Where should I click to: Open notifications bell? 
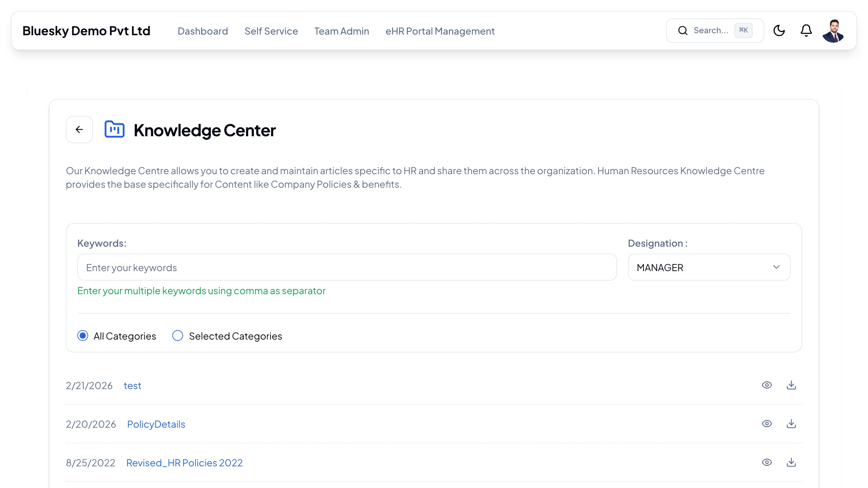(806, 30)
